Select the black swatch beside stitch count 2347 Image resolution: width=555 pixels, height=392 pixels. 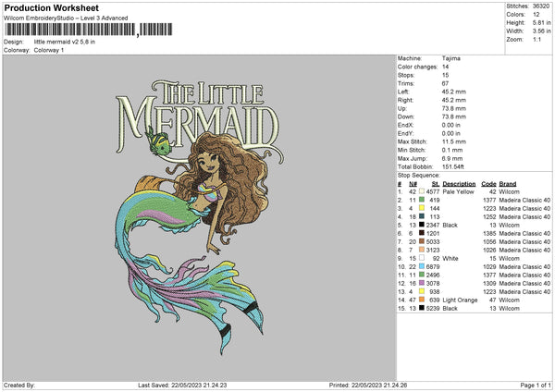pos(422,225)
